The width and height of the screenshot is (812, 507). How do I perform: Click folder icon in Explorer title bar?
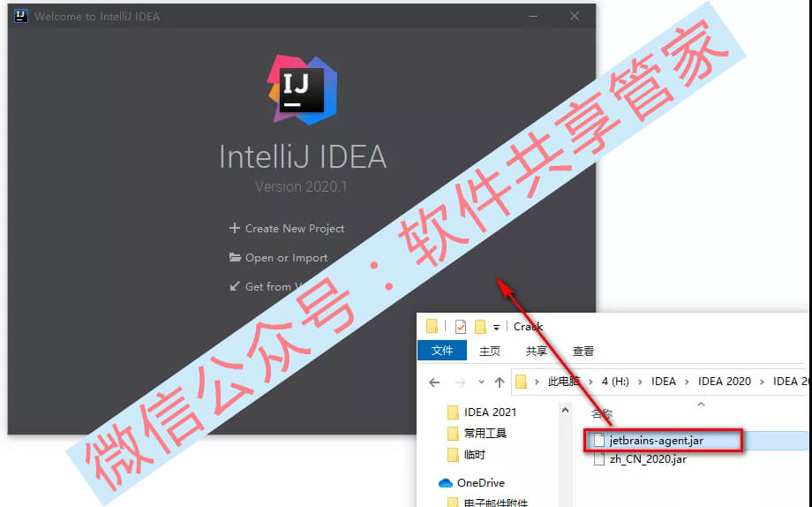coord(432,326)
